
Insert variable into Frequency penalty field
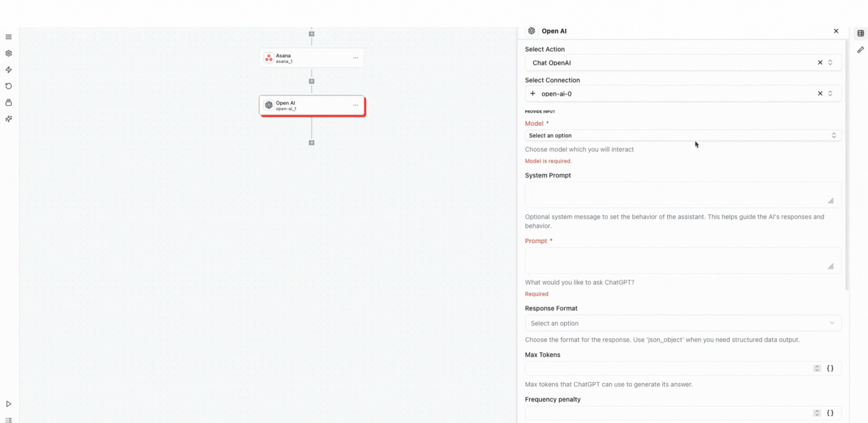pos(830,413)
